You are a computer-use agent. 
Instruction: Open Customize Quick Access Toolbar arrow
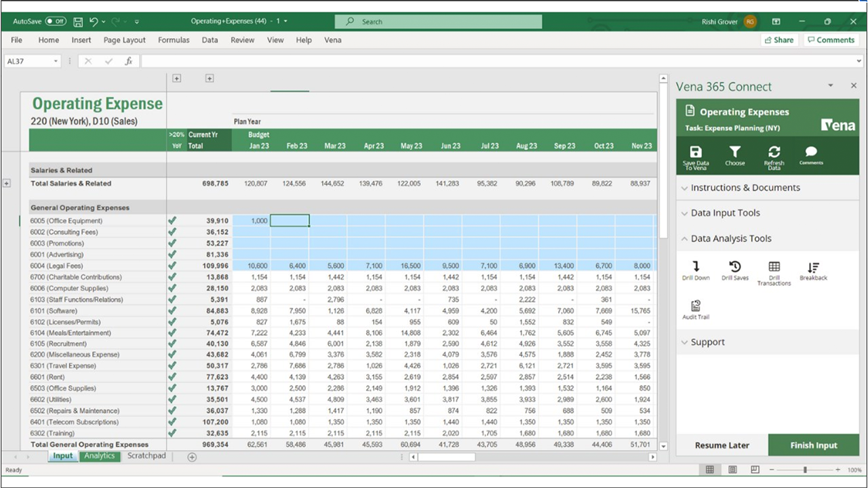136,22
